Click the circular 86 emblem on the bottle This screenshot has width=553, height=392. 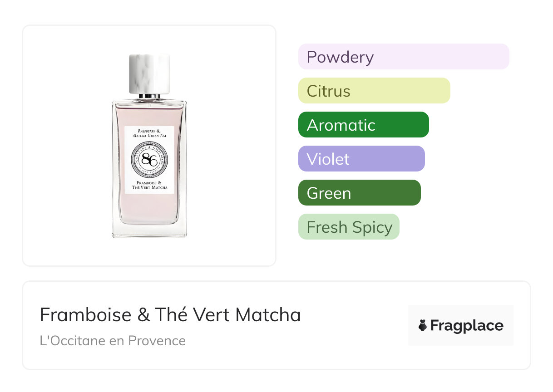[x=149, y=160]
